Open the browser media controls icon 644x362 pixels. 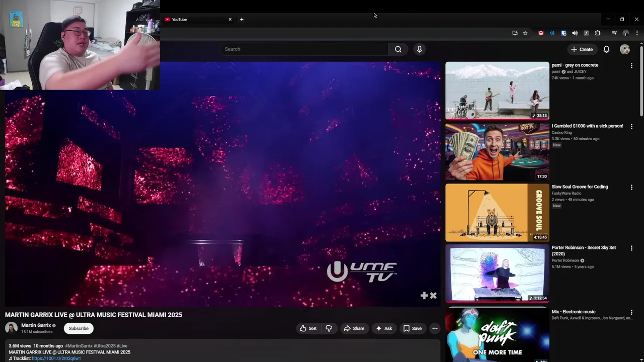point(614,33)
